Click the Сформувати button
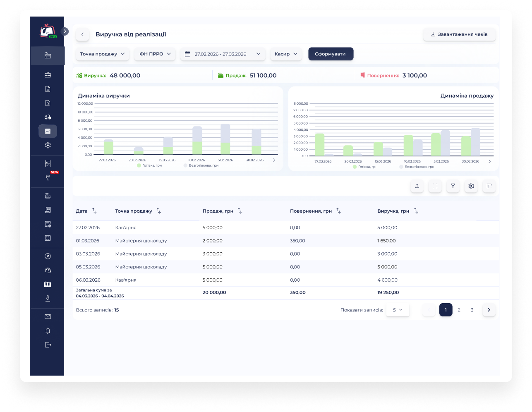The height and width of the screenshot is (412, 532). coord(331,54)
